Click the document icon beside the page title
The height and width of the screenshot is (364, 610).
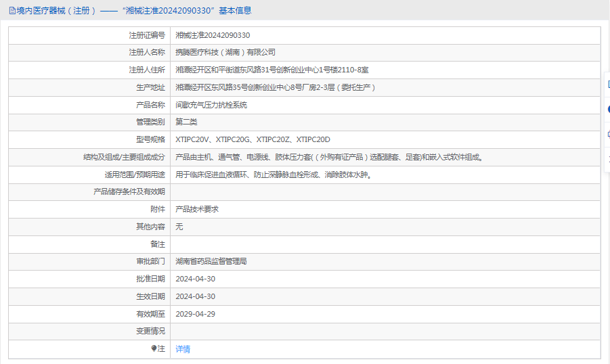pos(12,11)
